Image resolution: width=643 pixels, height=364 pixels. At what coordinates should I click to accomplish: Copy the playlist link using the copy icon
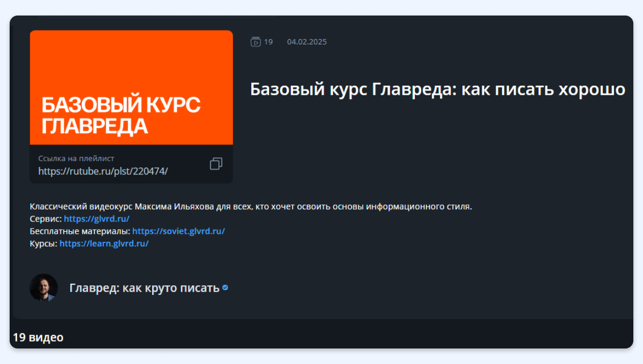pyautogui.click(x=216, y=164)
